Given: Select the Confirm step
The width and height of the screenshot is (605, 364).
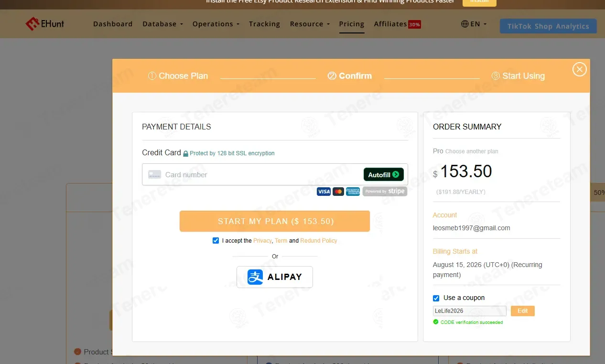Looking at the screenshot, I should click(x=350, y=76).
